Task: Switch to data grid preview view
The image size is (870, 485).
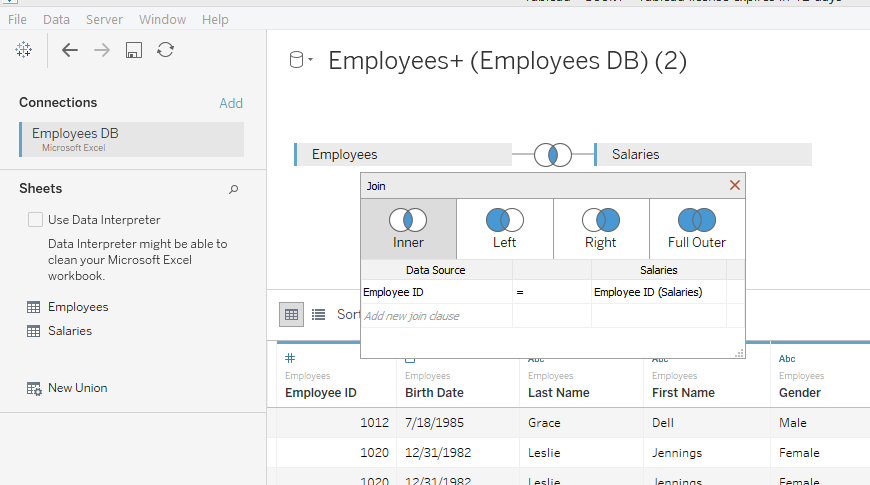Action: tap(291, 314)
